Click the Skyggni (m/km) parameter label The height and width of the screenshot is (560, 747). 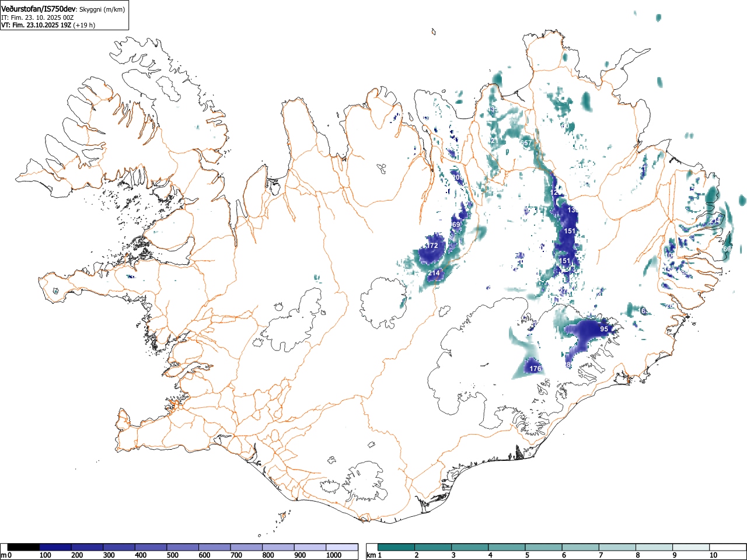pyautogui.click(x=102, y=9)
